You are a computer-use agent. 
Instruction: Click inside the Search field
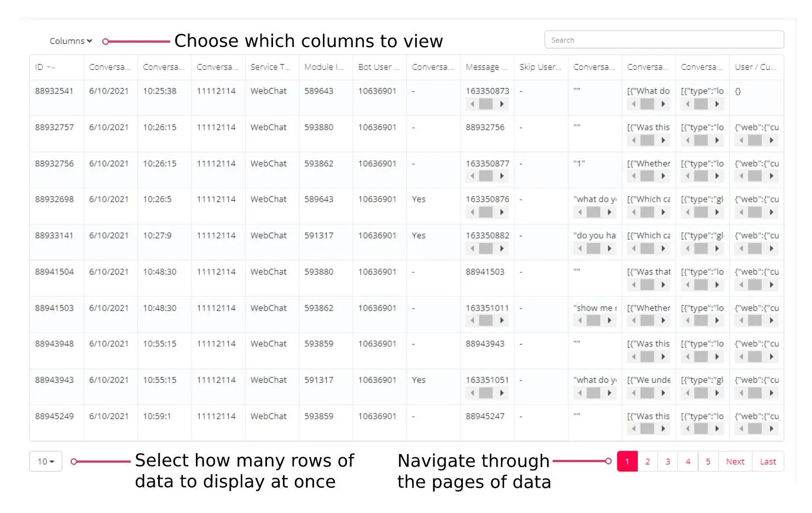tap(664, 40)
